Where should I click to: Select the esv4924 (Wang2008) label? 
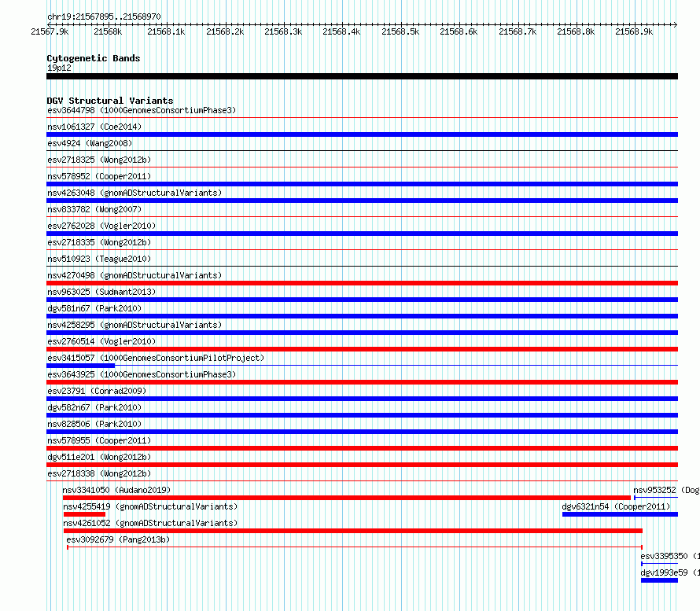pyautogui.click(x=90, y=143)
